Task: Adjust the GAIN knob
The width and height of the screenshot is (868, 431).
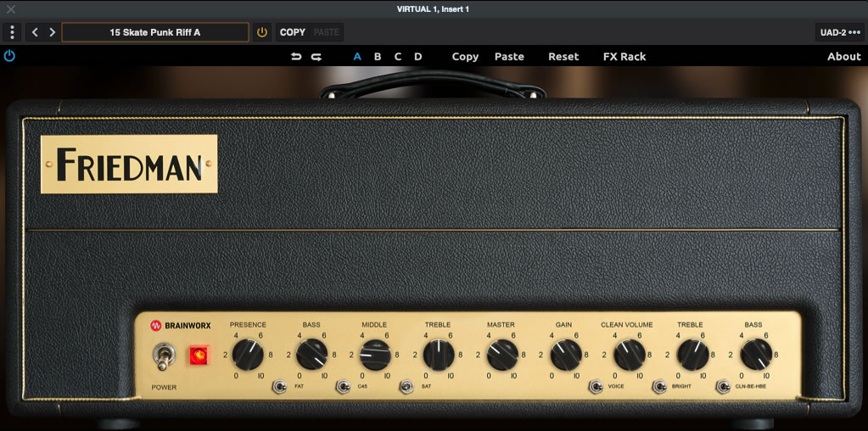Action: pos(566,355)
